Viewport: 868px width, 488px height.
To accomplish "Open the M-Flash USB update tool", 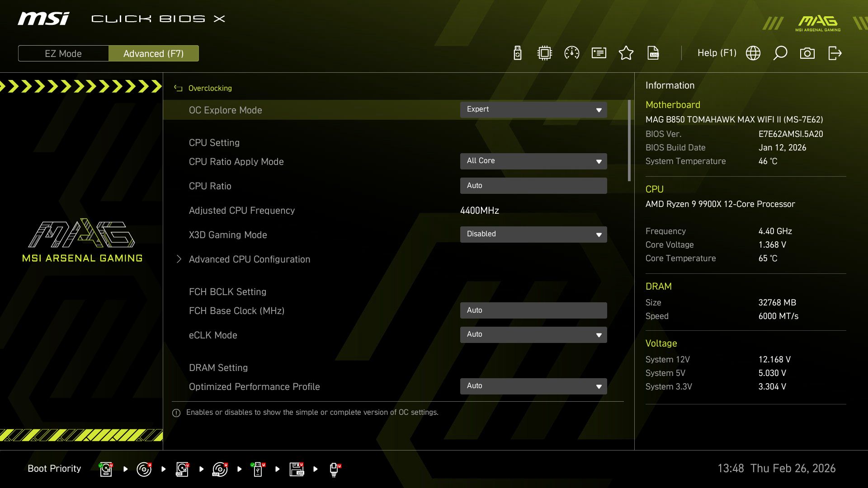I will (x=517, y=53).
